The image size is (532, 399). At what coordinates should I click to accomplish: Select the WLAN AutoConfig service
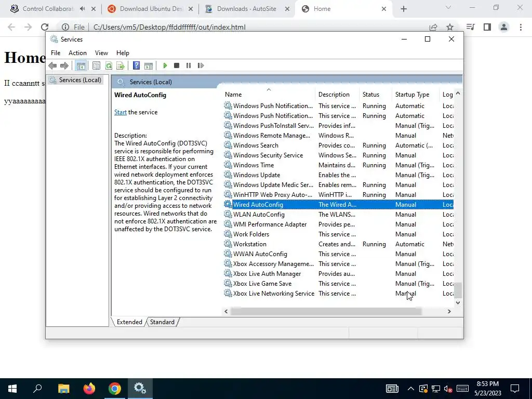[338, 215]
